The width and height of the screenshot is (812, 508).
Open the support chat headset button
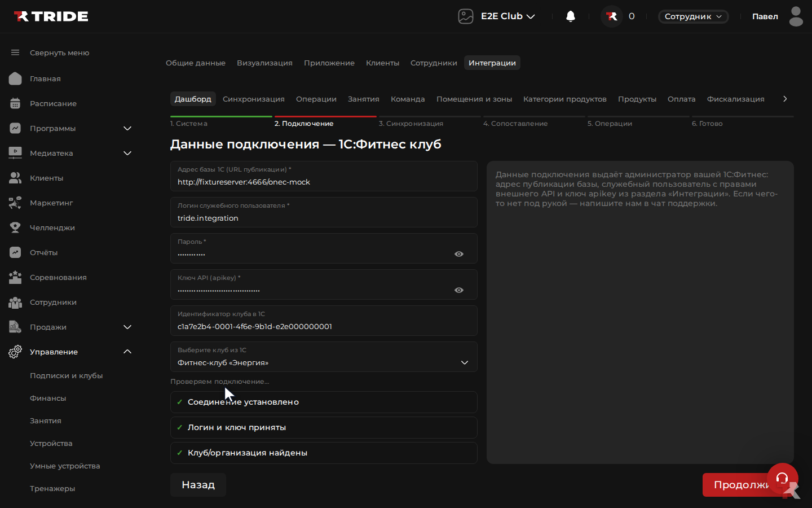point(783,479)
